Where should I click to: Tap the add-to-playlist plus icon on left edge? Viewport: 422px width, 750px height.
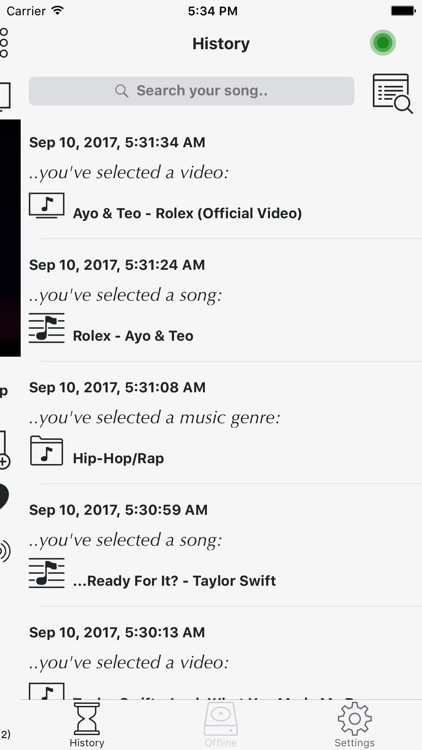point(4,450)
